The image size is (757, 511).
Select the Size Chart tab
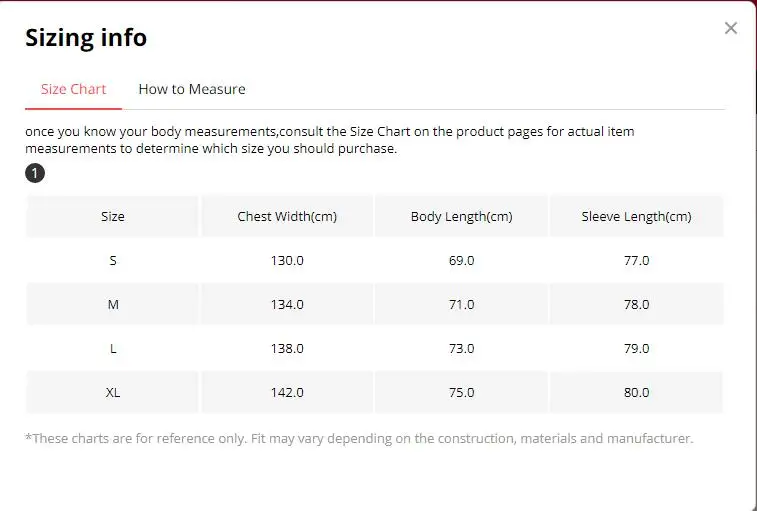(73, 89)
